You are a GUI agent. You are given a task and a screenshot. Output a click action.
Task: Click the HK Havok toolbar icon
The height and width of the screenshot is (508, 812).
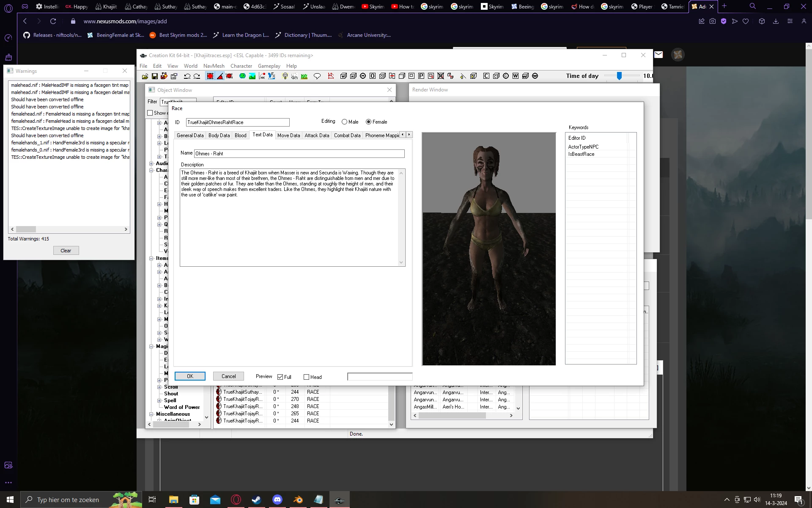[262, 76]
